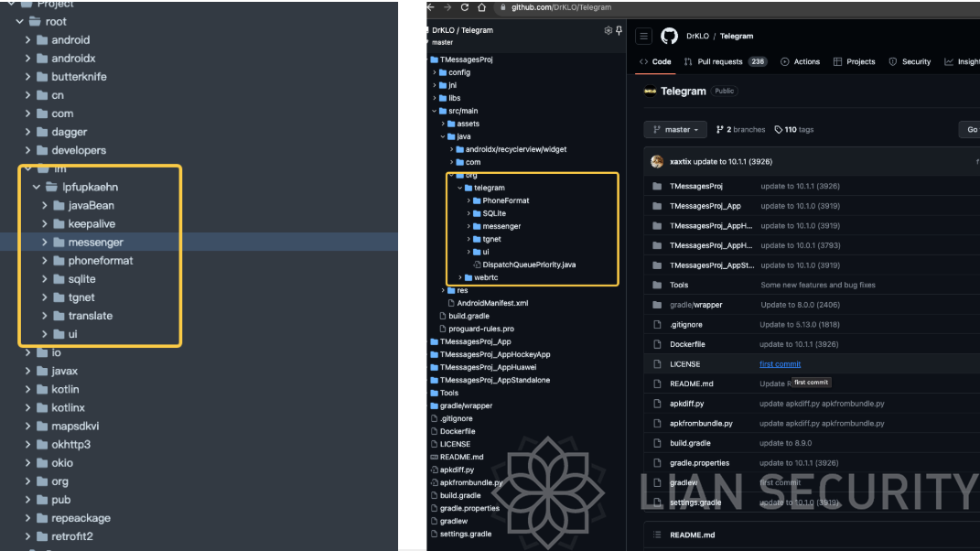Click the browser back arrow
This screenshot has height=551, width=980.
pyautogui.click(x=431, y=7)
